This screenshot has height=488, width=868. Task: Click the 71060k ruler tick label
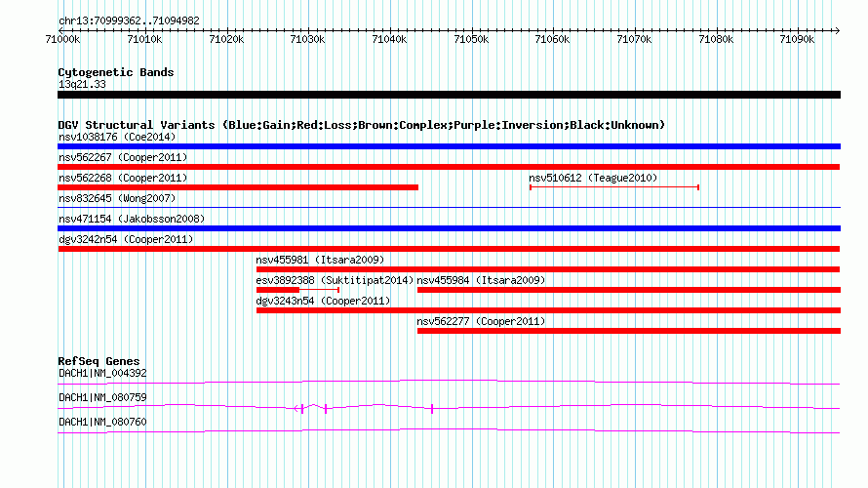coord(552,39)
